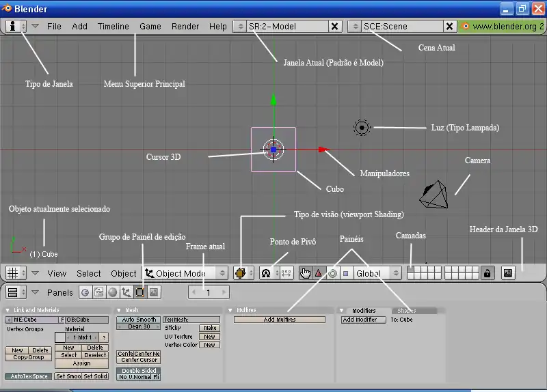Toggle the hand manipulator button
The width and height of the screenshot is (547, 392).
pyautogui.click(x=305, y=273)
